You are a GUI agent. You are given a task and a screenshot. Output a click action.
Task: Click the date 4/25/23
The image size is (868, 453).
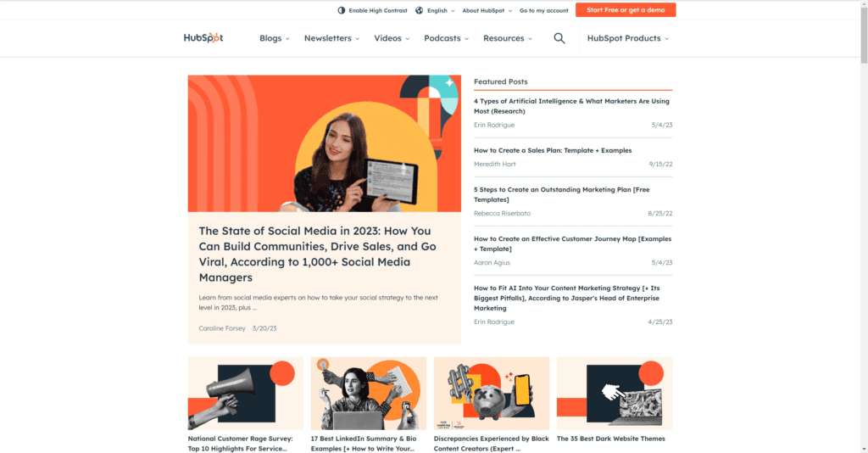coord(659,322)
